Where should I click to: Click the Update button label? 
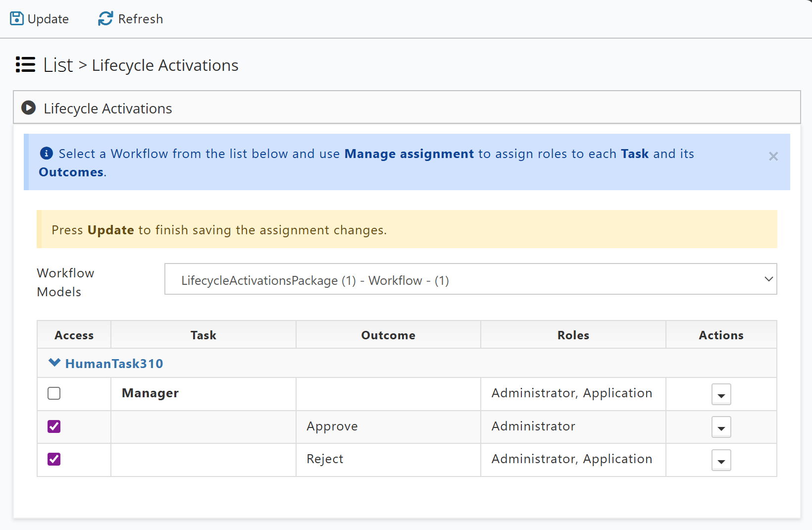(48, 19)
